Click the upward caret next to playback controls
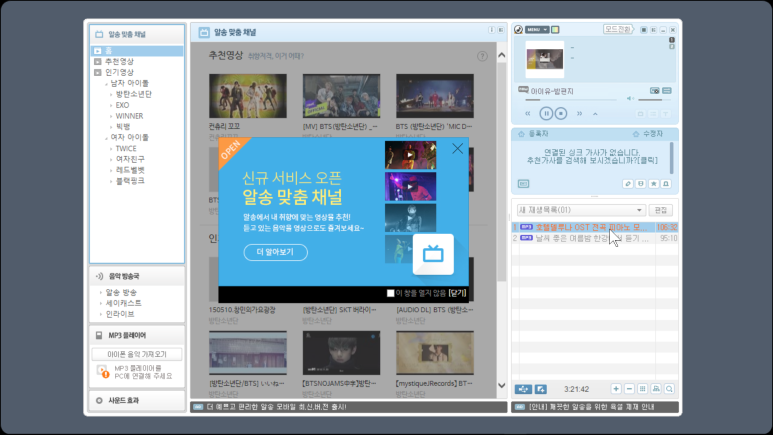The width and height of the screenshot is (773, 435). 595,114
